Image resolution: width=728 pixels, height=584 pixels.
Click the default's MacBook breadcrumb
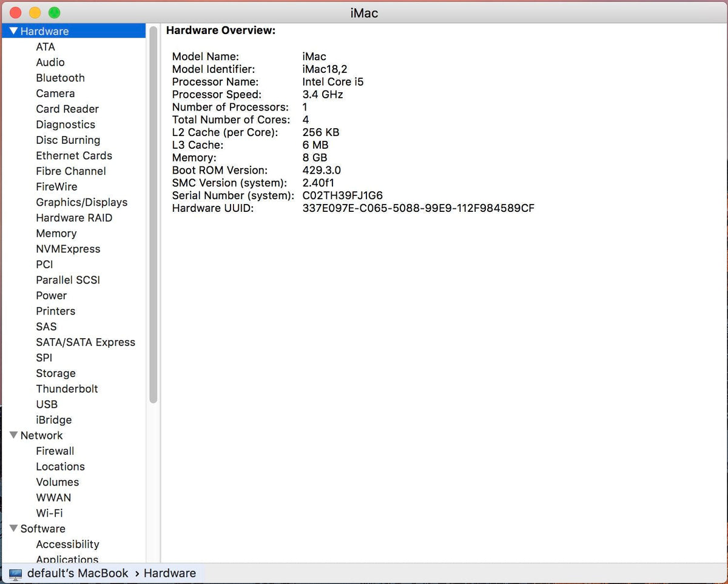click(x=78, y=572)
